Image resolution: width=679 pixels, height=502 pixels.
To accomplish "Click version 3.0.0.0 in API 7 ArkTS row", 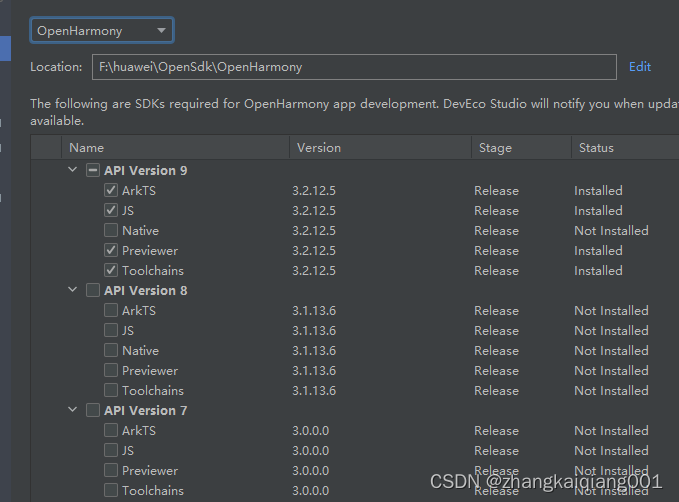I will 310,431.
